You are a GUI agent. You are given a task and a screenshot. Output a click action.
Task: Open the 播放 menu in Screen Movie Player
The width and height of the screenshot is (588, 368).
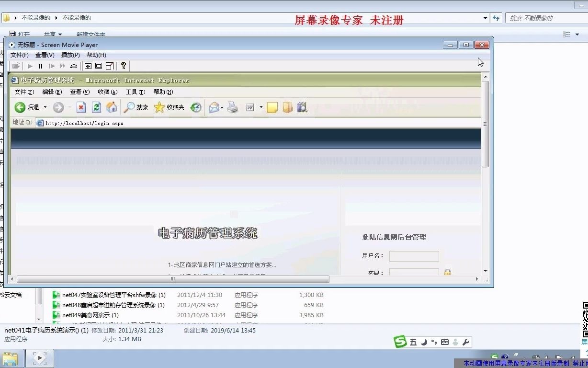tap(70, 55)
